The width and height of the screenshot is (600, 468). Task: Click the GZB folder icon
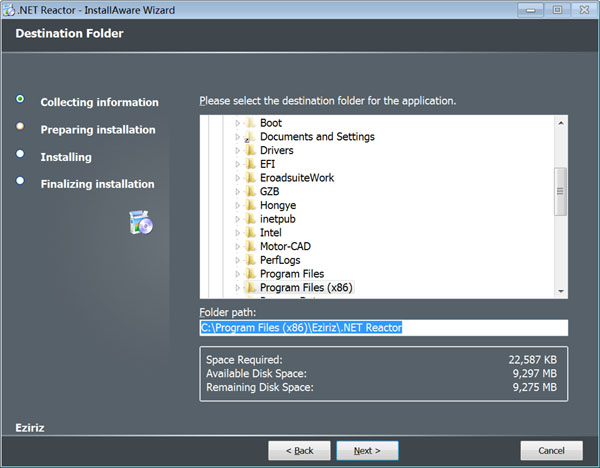[250, 191]
